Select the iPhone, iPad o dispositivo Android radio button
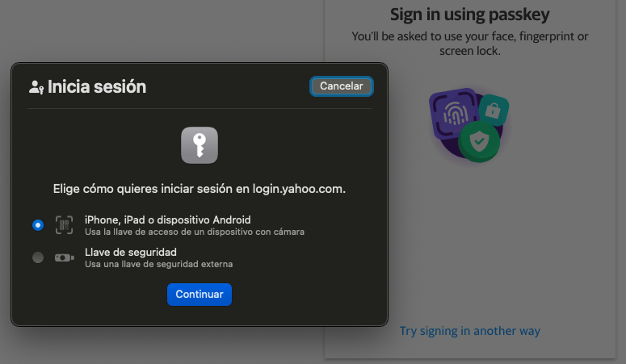 (x=38, y=225)
